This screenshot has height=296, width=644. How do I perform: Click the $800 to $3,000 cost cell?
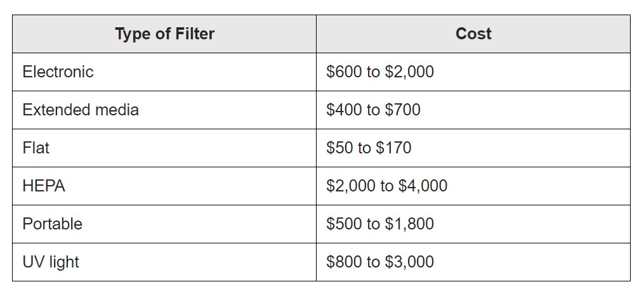pyautogui.click(x=473, y=262)
